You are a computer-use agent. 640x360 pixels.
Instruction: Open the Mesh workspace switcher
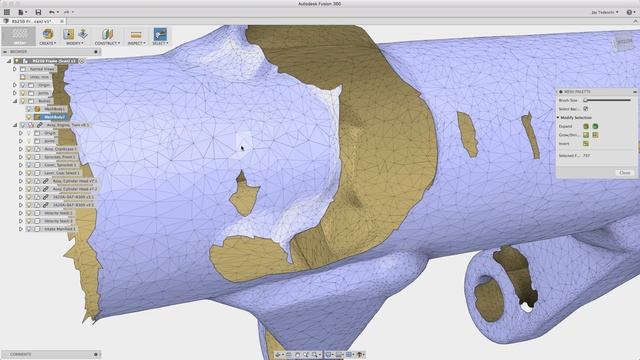tap(19, 36)
